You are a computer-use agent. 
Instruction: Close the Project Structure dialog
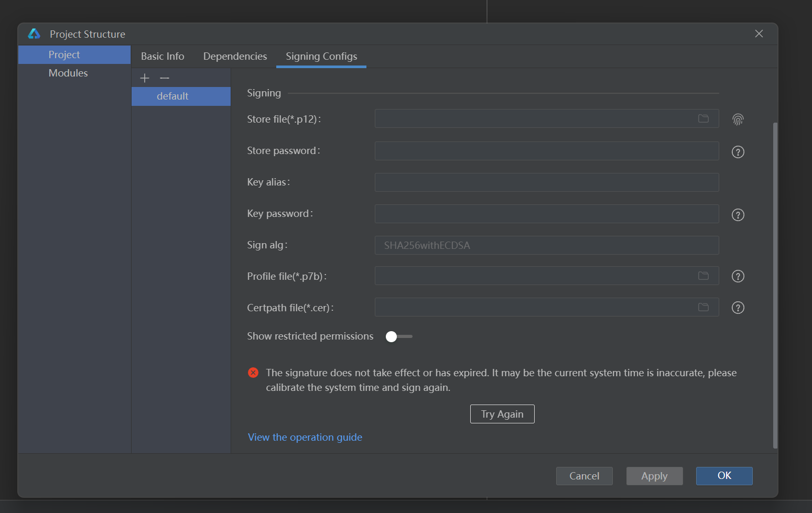click(x=759, y=34)
